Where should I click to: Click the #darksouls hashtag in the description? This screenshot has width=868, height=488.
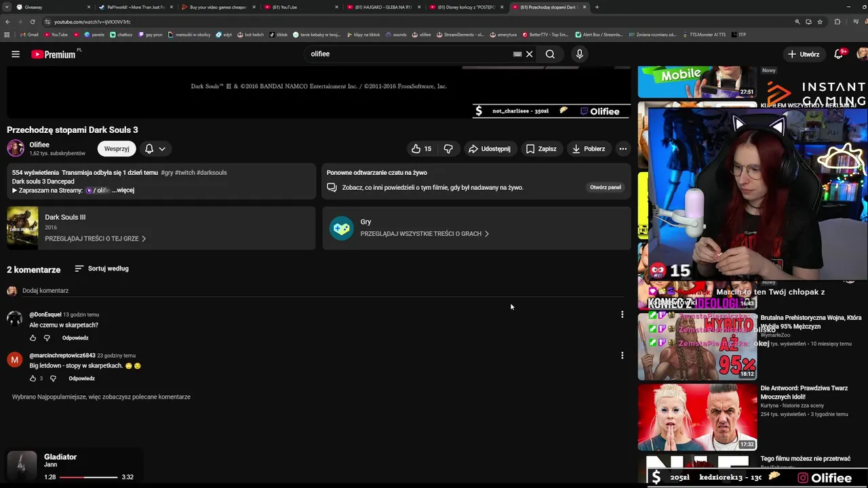coord(212,173)
